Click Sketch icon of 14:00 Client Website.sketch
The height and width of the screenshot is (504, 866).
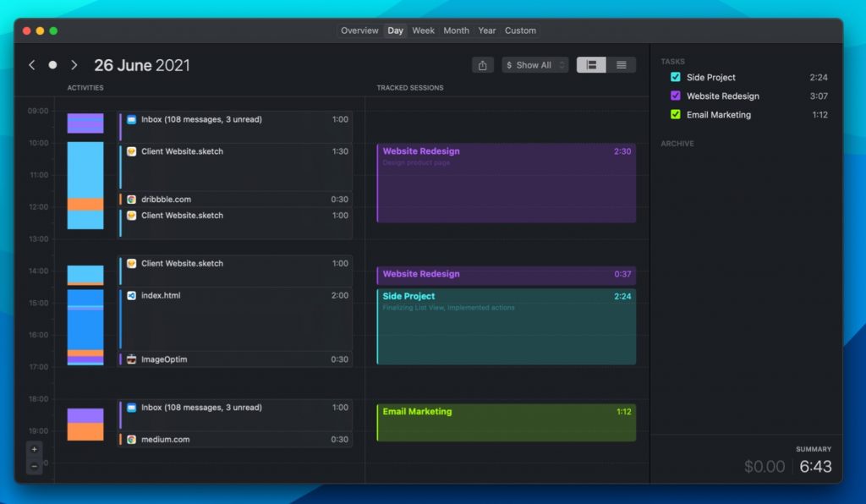tap(131, 263)
